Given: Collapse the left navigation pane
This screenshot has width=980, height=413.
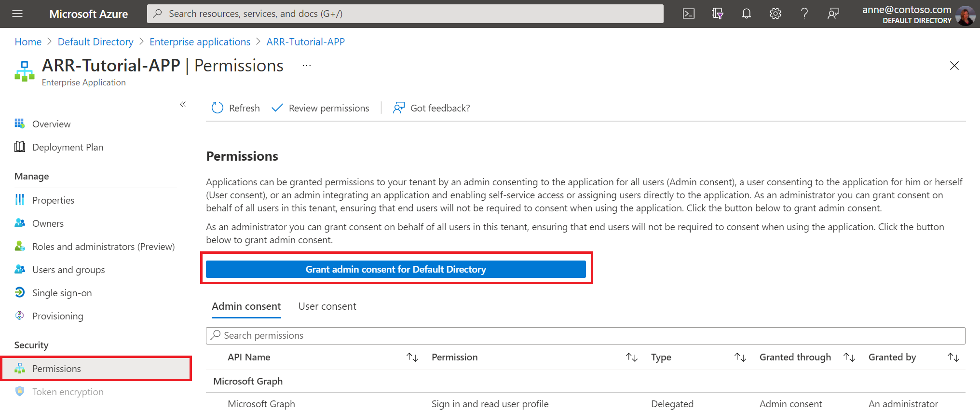Looking at the screenshot, I should tap(183, 104).
